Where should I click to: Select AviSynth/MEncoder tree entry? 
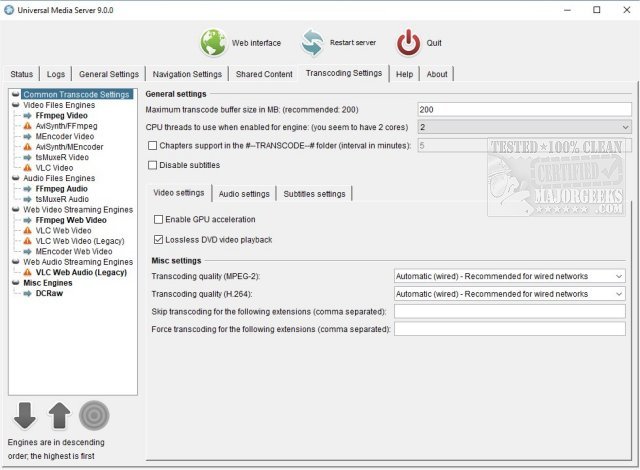(x=69, y=146)
